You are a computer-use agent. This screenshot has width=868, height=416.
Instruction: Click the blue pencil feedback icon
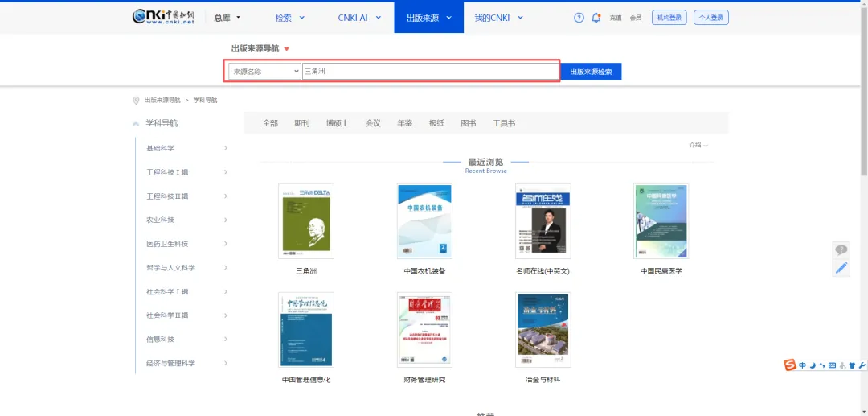841,268
